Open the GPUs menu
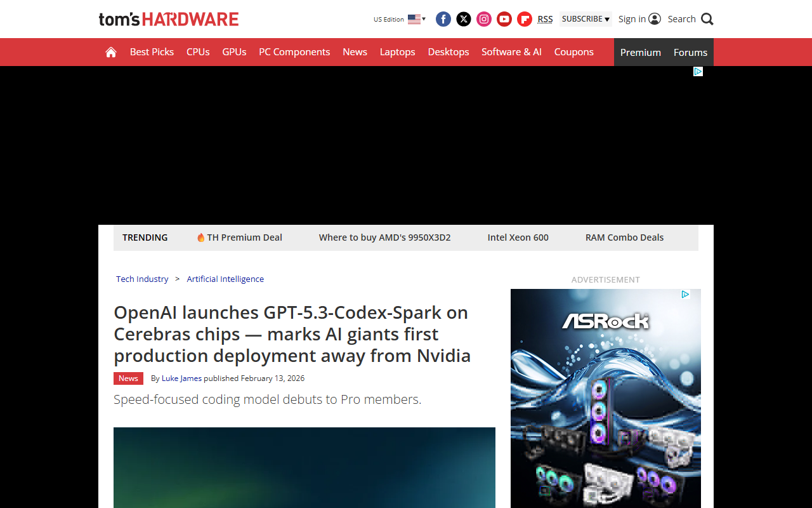The image size is (812, 508). [234, 52]
